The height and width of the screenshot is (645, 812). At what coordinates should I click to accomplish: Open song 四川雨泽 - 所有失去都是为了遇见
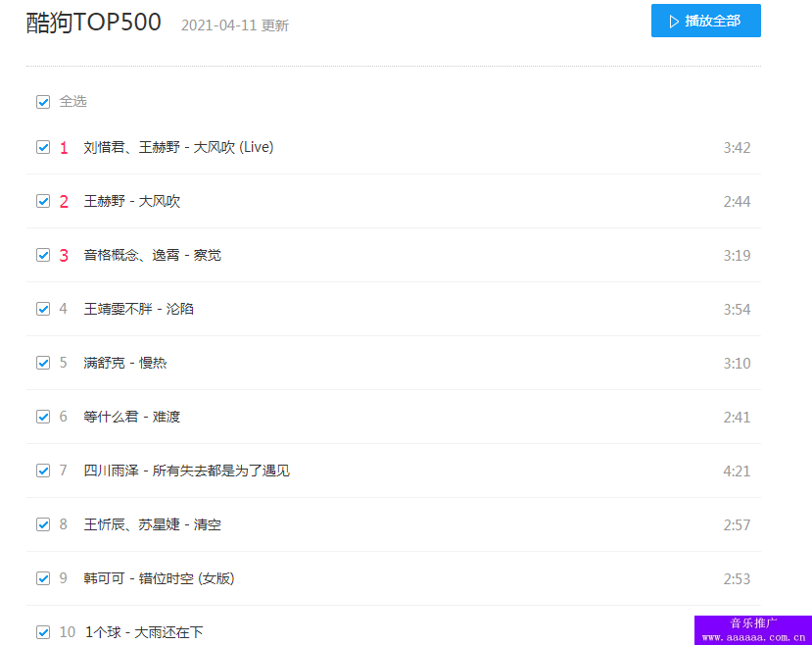coord(186,471)
